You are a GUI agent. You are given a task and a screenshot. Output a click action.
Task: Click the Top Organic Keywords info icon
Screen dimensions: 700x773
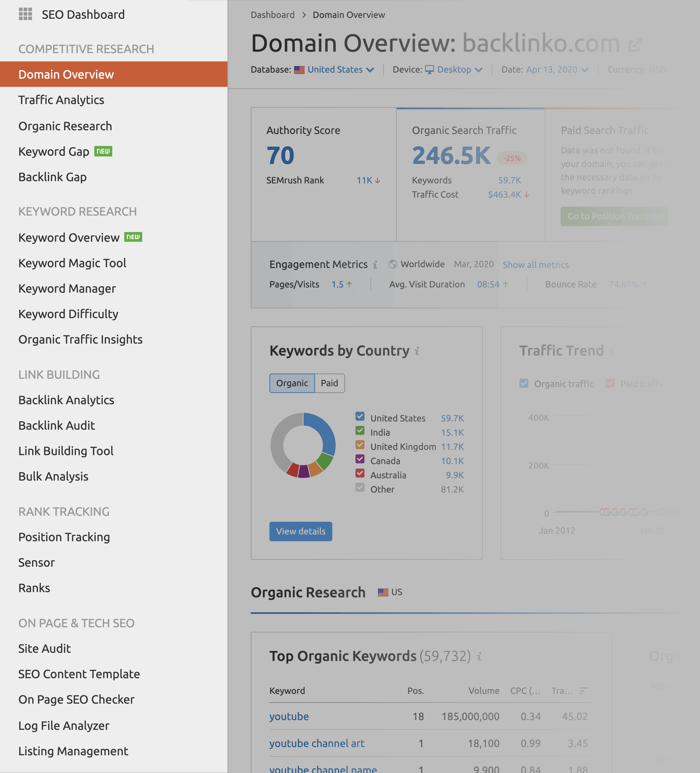click(x=479, y=656)
